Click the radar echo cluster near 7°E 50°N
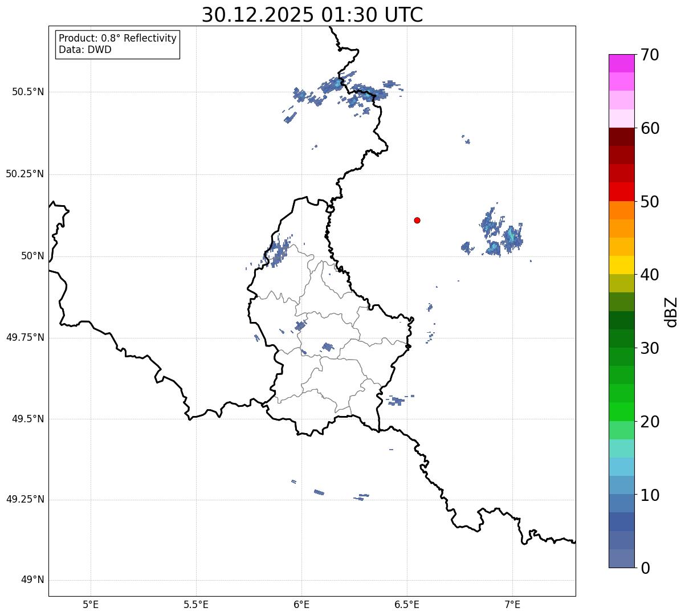Screen dimensions: 685x616 click(x=500, y=232)
